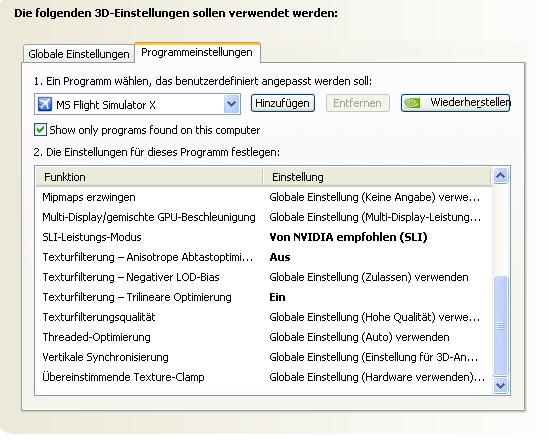Click the 'Aus' setting value
549x440 pixels.
(280, 257)
